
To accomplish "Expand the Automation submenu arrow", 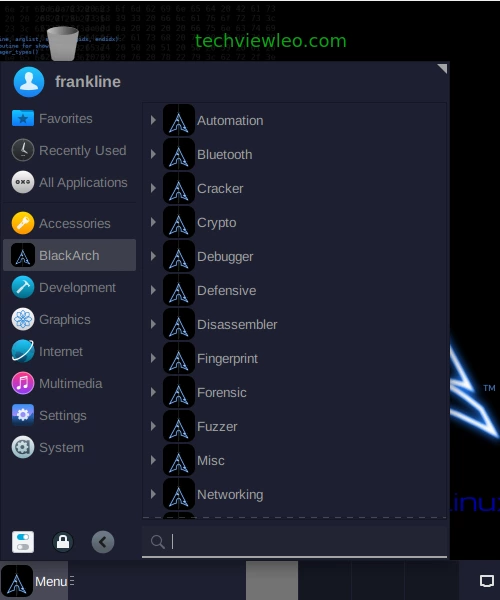I will (x=153, y=120).
